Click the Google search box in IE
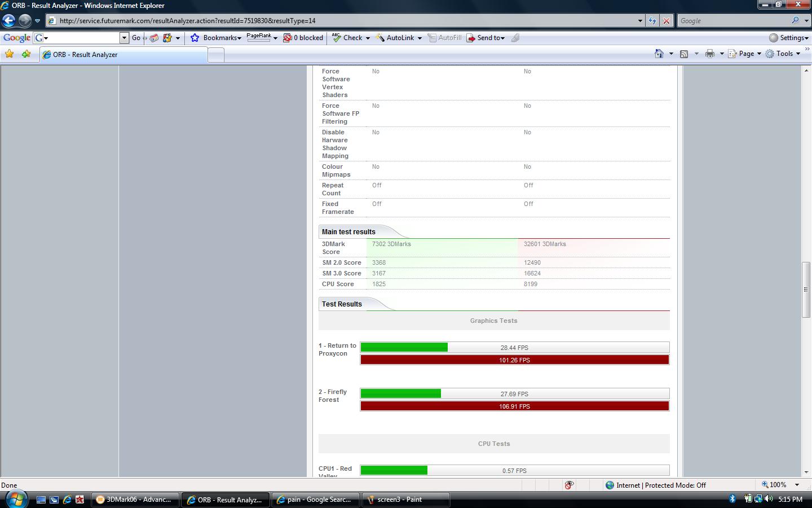812x508 pixels. (x=733, y=21)
